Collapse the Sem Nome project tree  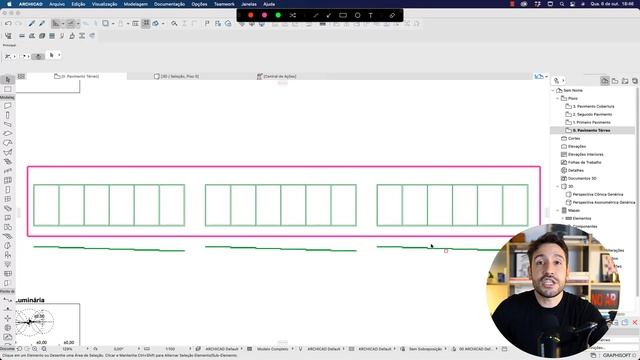click(x=553, y=91)
